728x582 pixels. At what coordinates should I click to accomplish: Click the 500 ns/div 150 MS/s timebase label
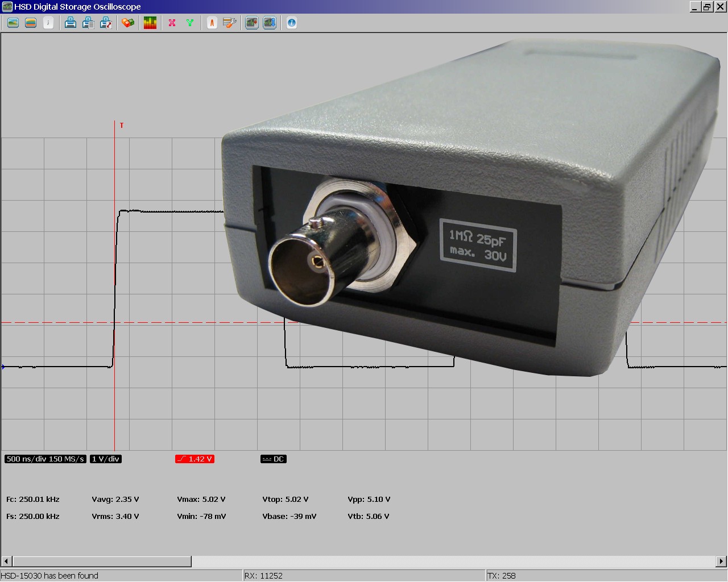pyautogui.click(x=45, y=459)
